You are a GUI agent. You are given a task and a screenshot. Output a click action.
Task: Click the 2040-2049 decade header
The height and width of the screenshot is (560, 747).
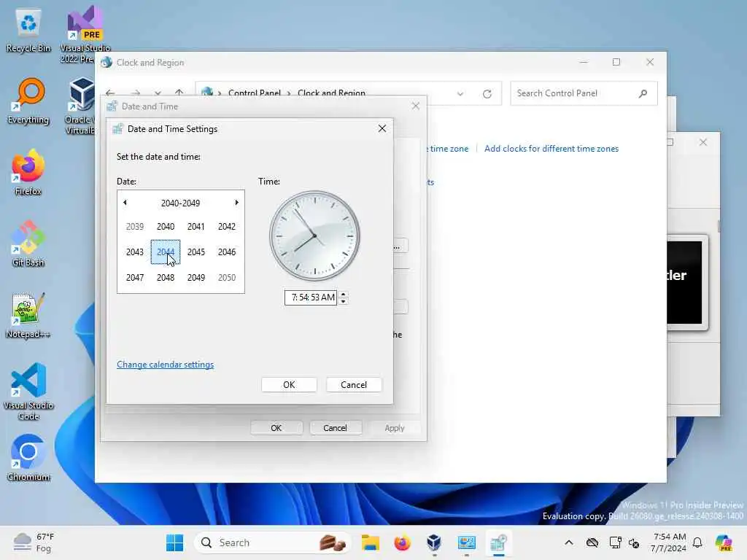point(180,203)
